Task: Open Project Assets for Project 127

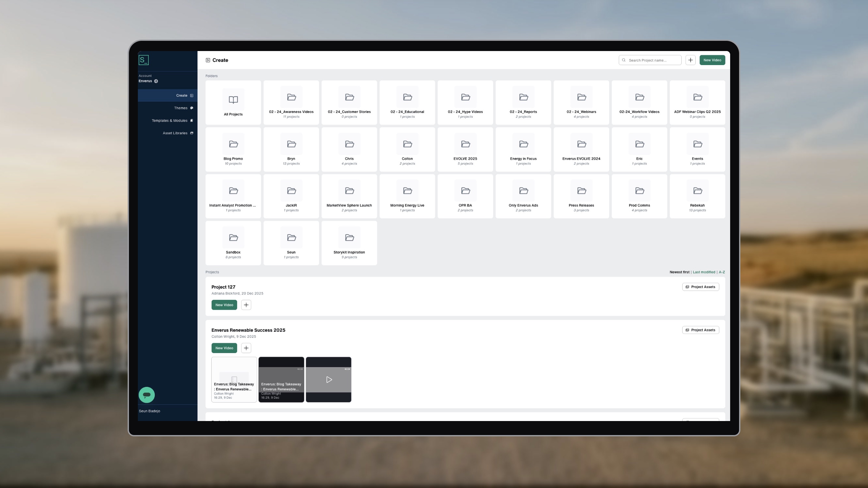Action: (x=700, y=287)
